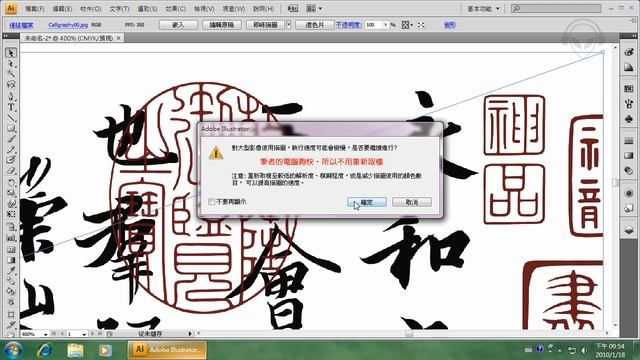The width and height of the screenshot is (640, 360).
Task: Open the 編輯(E) menu
Action: pos(62,9)
